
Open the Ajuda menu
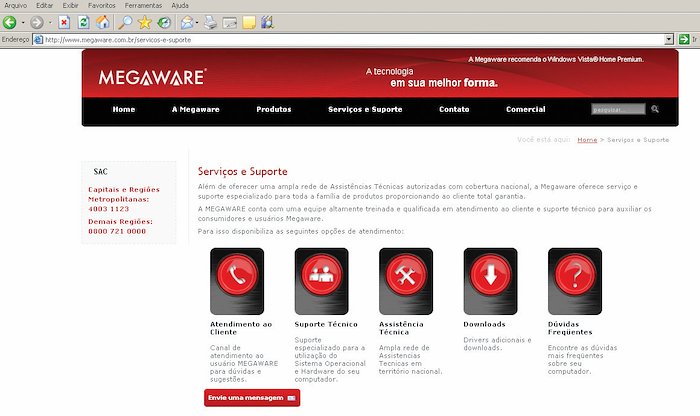180,5
